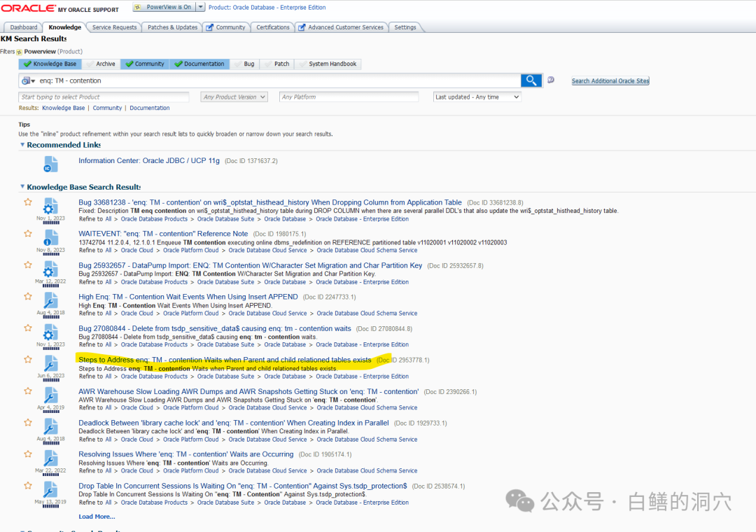Open the Patches & Updates tab
The image size is (756, 532).
click(172, 27)
